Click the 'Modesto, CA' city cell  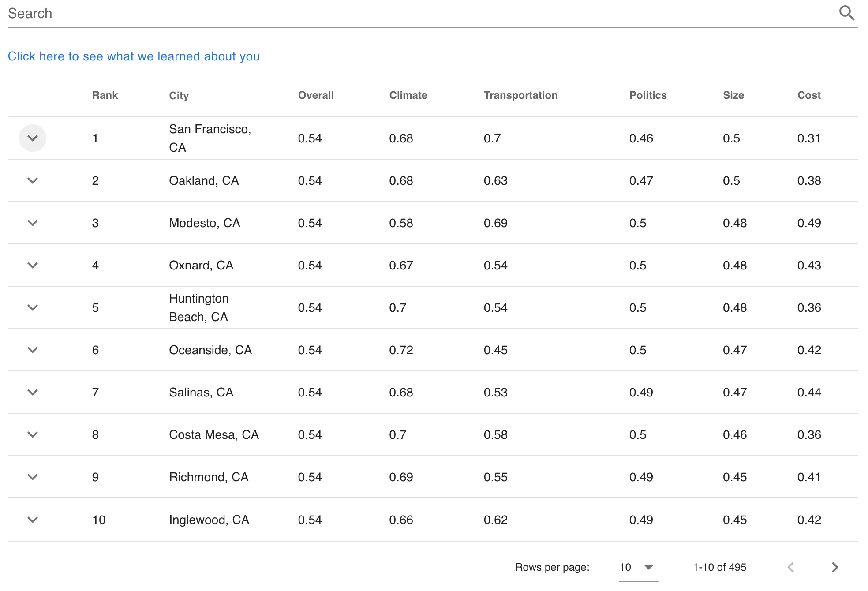(205, 223)
